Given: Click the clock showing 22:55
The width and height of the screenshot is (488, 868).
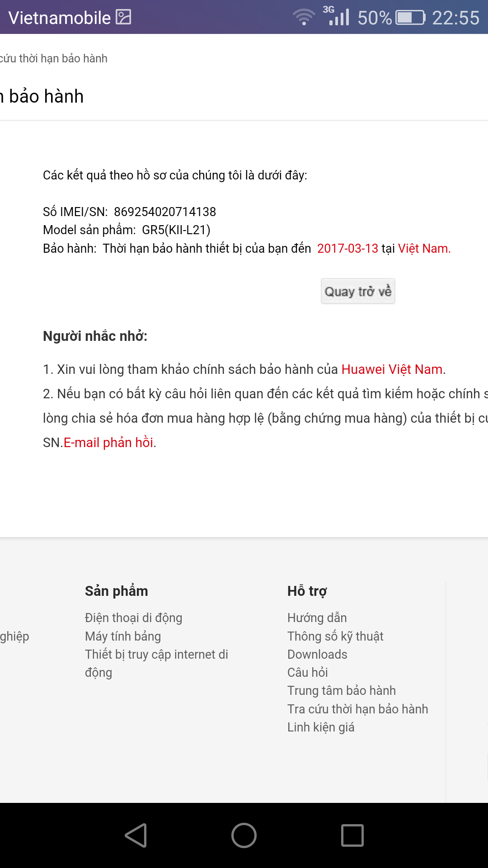Looking at the screenshot, I should tap(455, 18).
